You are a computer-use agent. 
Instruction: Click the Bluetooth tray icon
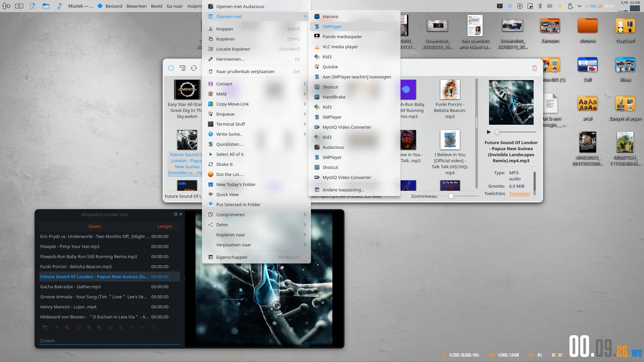tap(540, 6)
